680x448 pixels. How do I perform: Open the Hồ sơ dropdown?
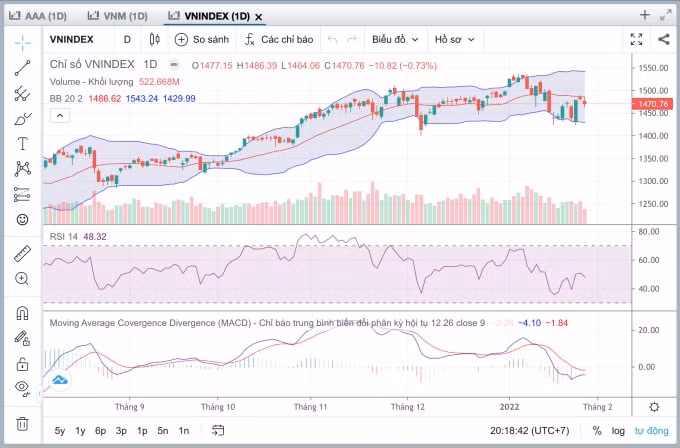(x=454, y=39)
